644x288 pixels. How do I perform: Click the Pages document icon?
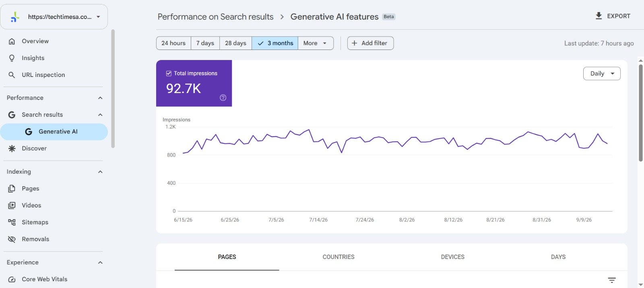coord(12,189)
